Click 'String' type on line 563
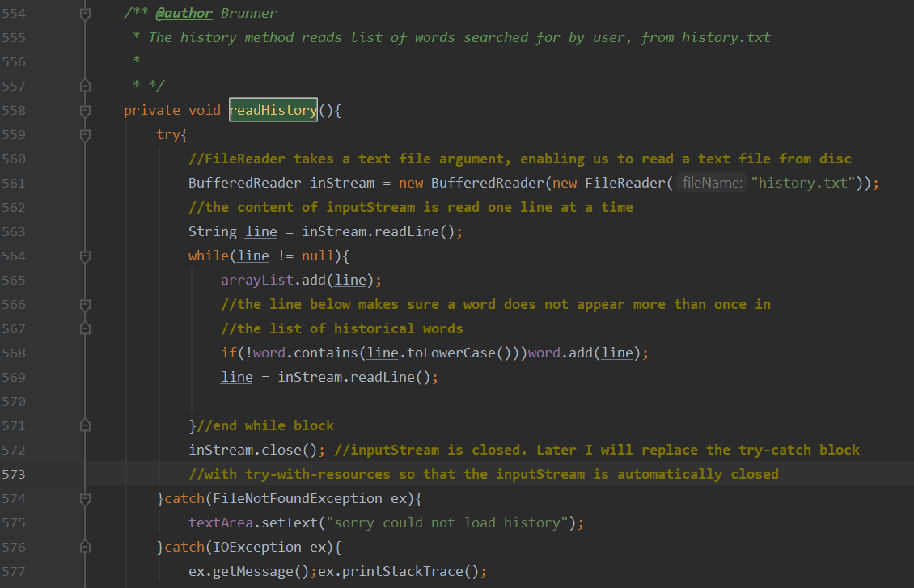Screen dimensions: 914x588 (212, 231)
